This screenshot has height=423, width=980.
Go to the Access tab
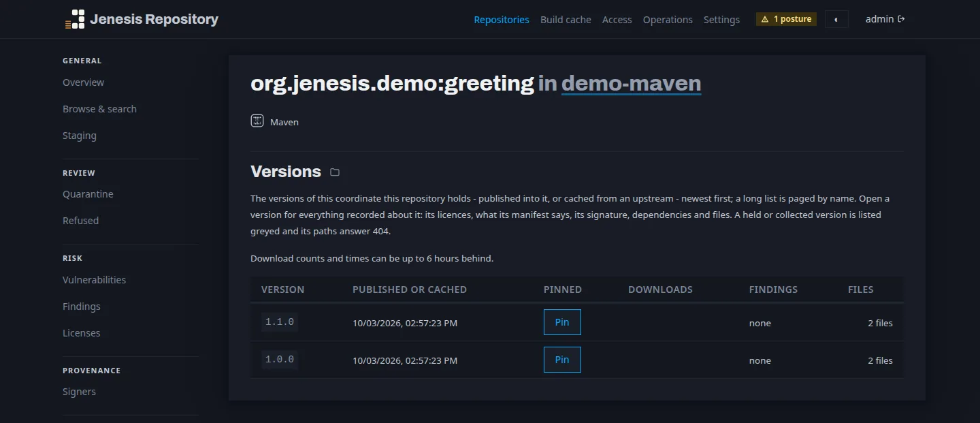click(x=617, y=20)
